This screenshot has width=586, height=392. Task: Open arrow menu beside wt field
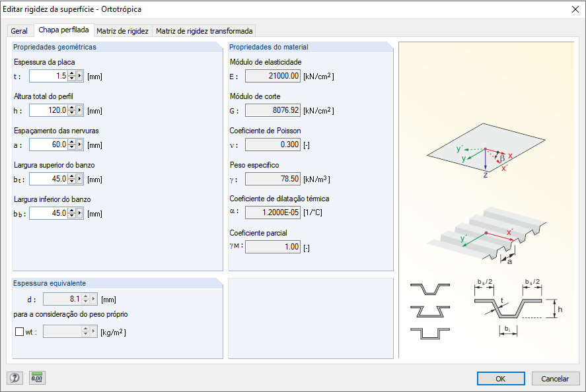click(x=93, y=331)
